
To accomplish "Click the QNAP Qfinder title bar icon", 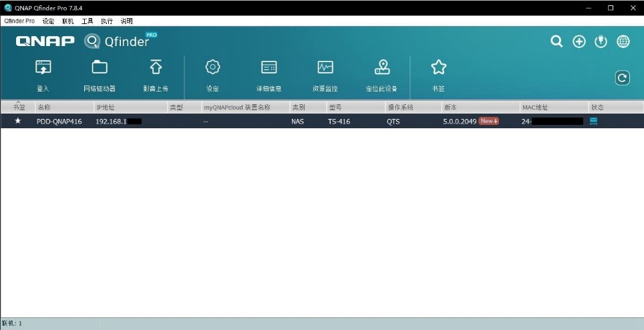I will pyautogui.click(x=8, y=8).
